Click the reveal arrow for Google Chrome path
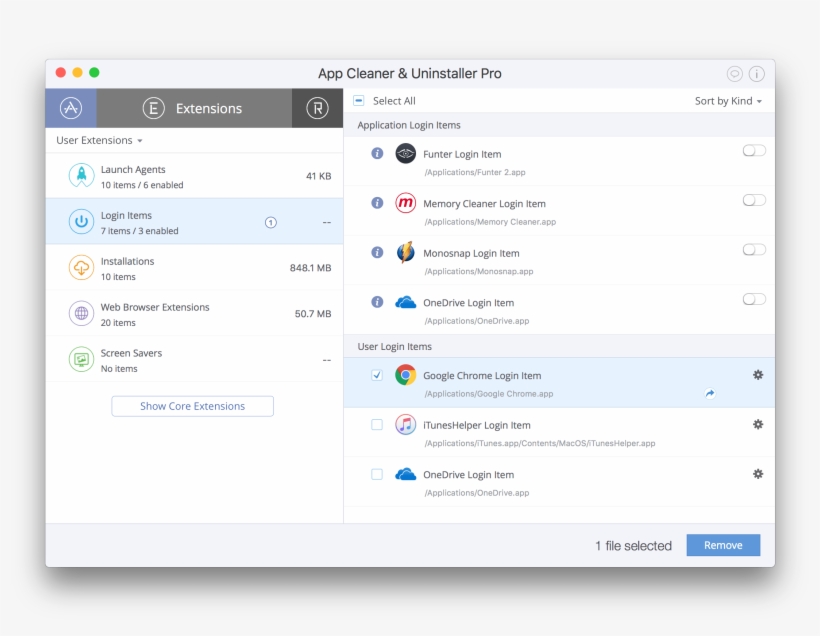820x636 pixels. 710,393
